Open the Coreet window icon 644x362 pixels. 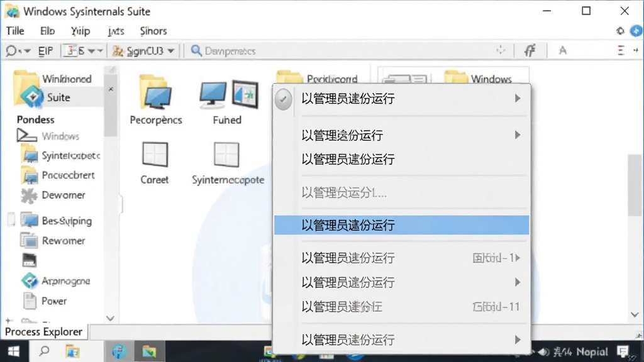point(155,155)
